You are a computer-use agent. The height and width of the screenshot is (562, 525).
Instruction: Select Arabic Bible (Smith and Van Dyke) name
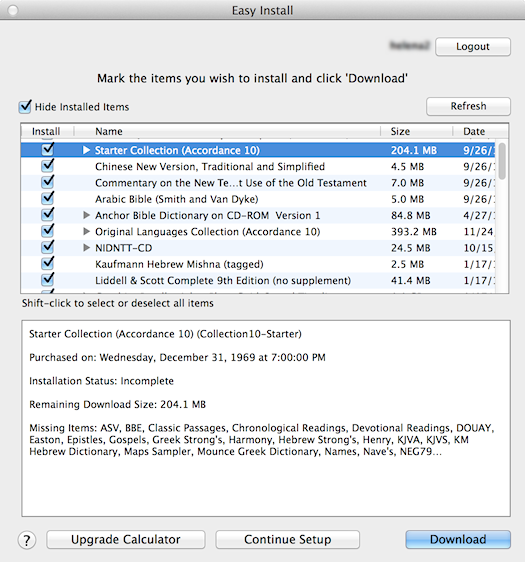point(176,199)
